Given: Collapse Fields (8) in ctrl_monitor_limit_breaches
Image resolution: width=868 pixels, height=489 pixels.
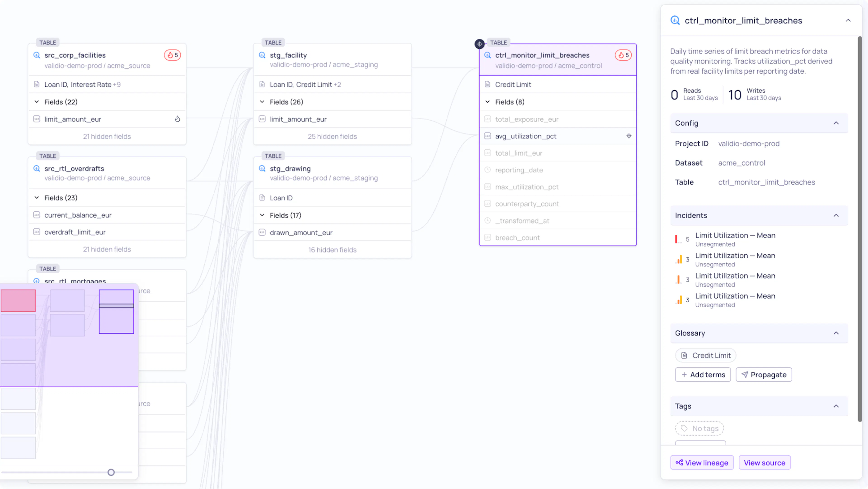Looking at the screenshot, I should [488, 102].
